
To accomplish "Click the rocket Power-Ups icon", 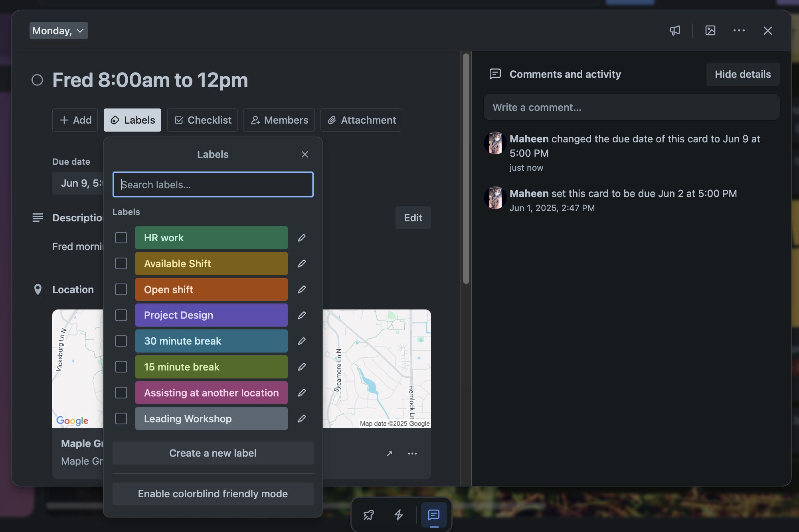I will (368, 515).
